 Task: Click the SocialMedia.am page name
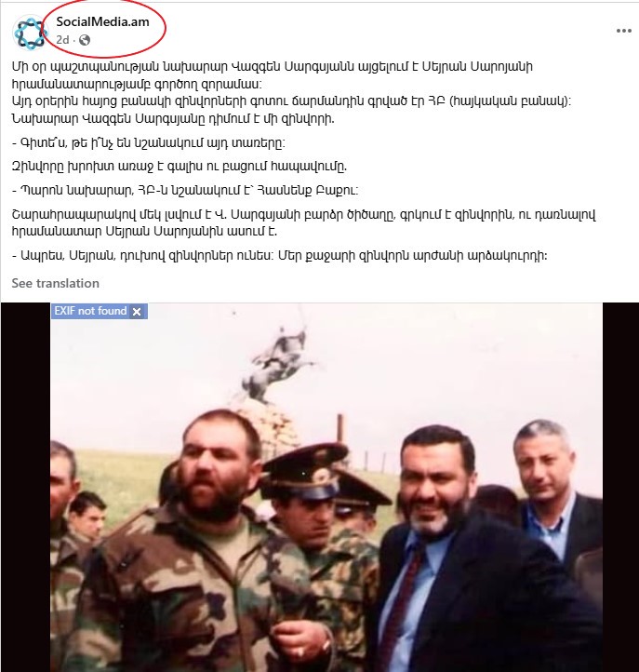[103, 21]
